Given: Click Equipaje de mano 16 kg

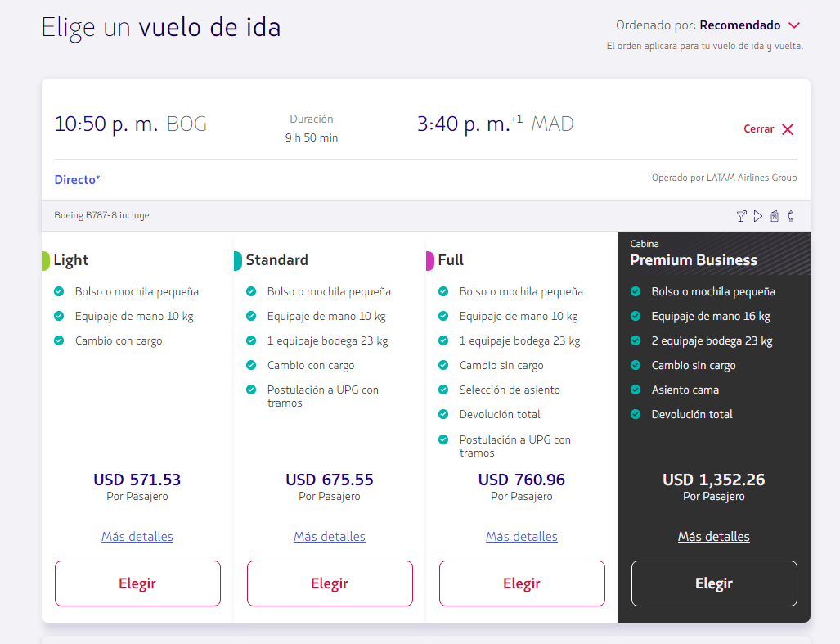Looking at the screenshot, I should click(711, 317).
